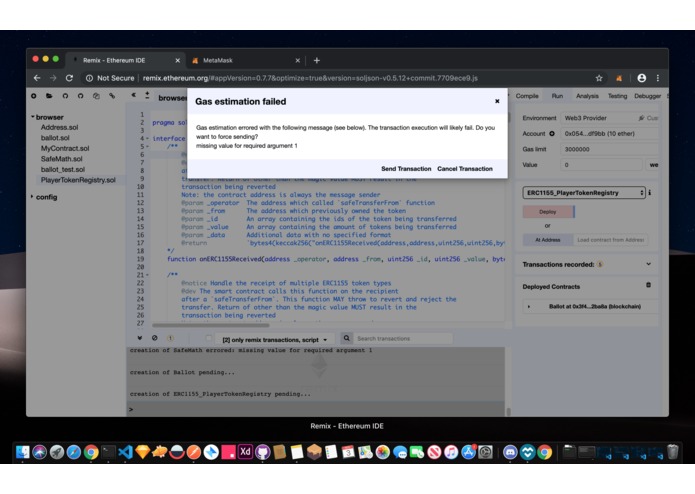Viewport: 695px width, 494px height.
Task: Open local files via the folder icon
Action: point(49,96)
